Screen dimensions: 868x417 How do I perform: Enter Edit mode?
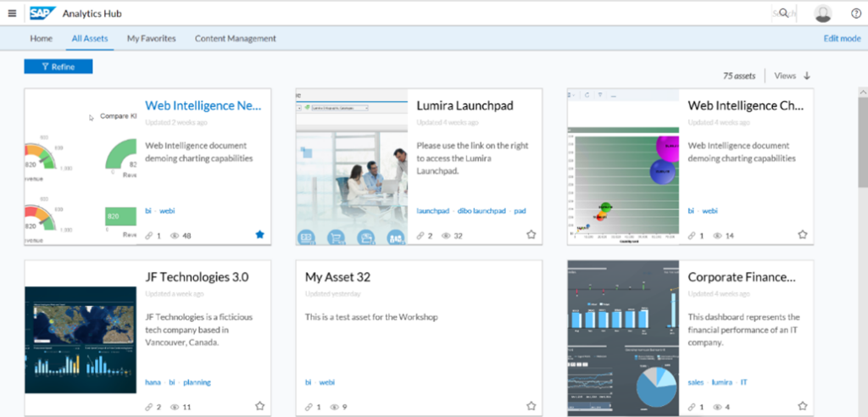coord(842,39)
